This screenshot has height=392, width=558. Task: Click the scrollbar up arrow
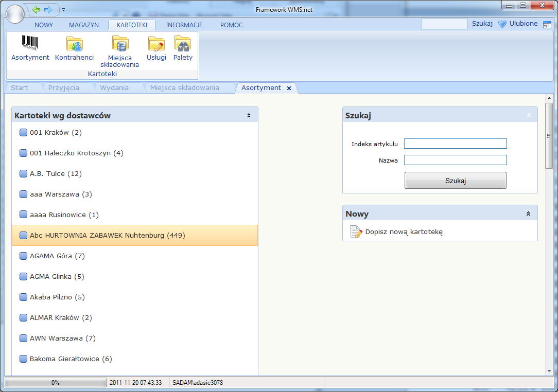[x=549, y=98]
